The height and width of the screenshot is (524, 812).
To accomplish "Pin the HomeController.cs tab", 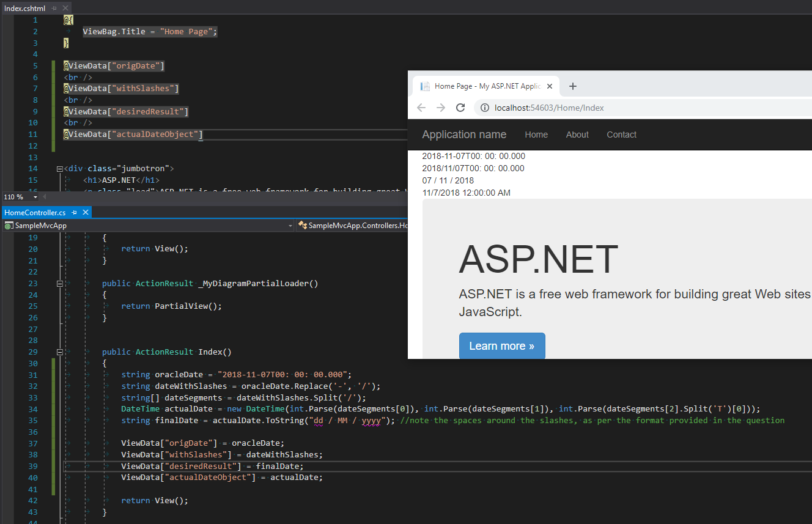I will (x=75, y=212).
